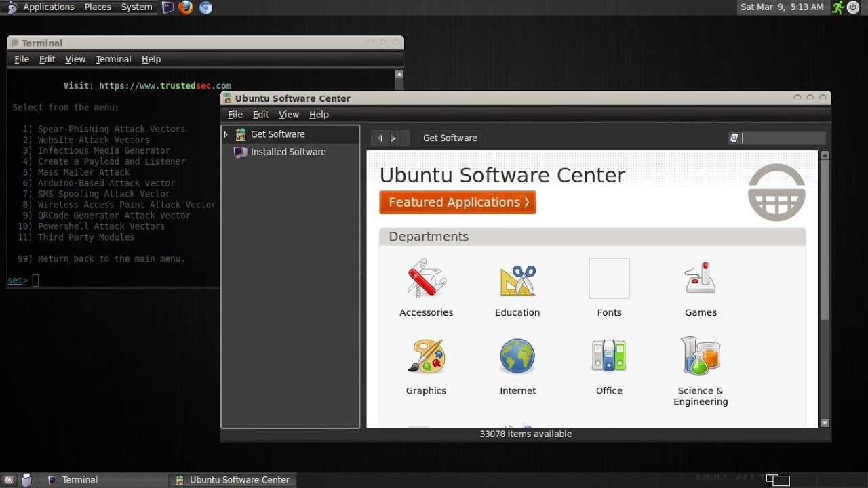The width and height of the screenshot is (868, 488).
Task: Click the trustedsec.com URL in Terminal
Action: point(165,86)
